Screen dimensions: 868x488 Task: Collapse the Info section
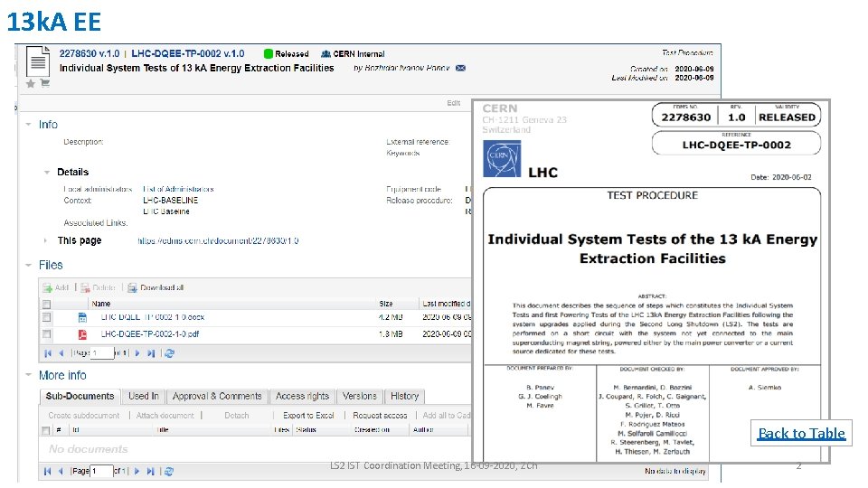pos(28,125)
